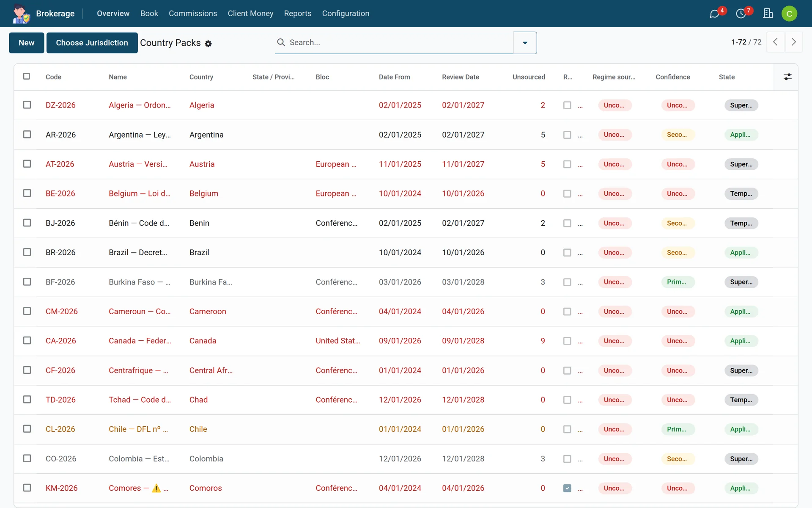Sort by the Review Date column header
Screen dimensions: 812x508
point(461,77)
